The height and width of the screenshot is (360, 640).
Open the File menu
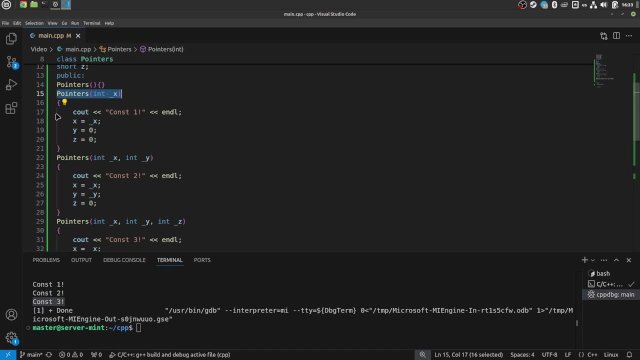click(x=5, y=23)
